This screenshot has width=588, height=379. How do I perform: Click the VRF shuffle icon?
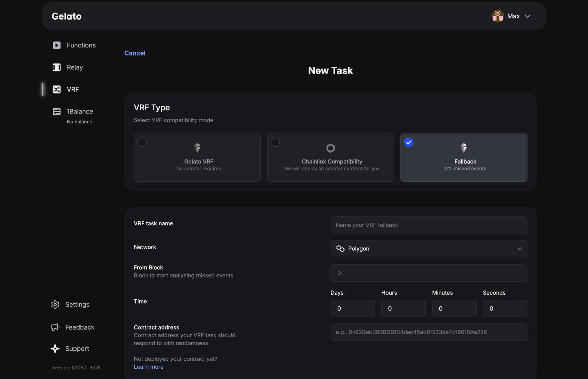tap(57, 89)
